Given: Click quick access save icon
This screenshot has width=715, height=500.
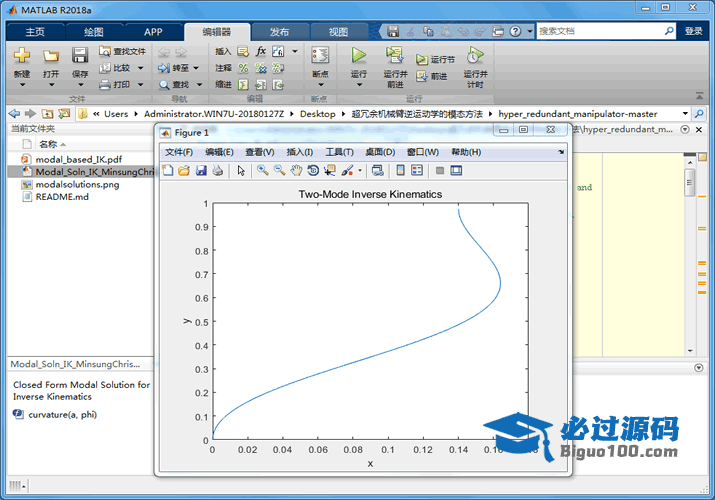Looking at the screenshot, I should (x=393, y=31).
